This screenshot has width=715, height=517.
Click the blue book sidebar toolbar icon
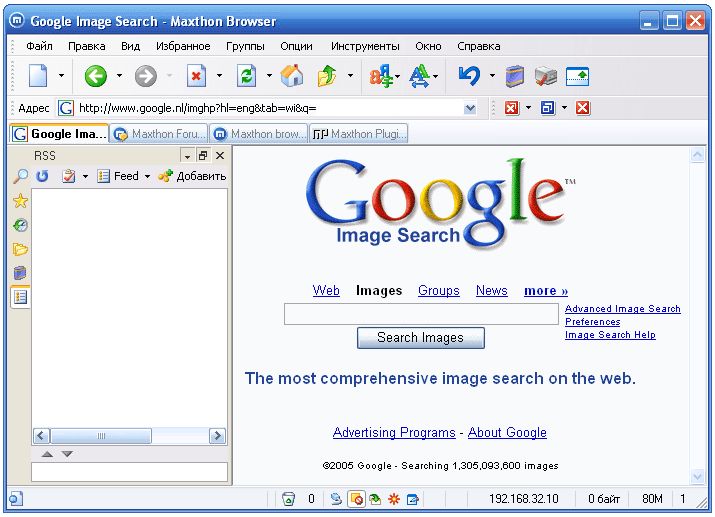(515, 76)
